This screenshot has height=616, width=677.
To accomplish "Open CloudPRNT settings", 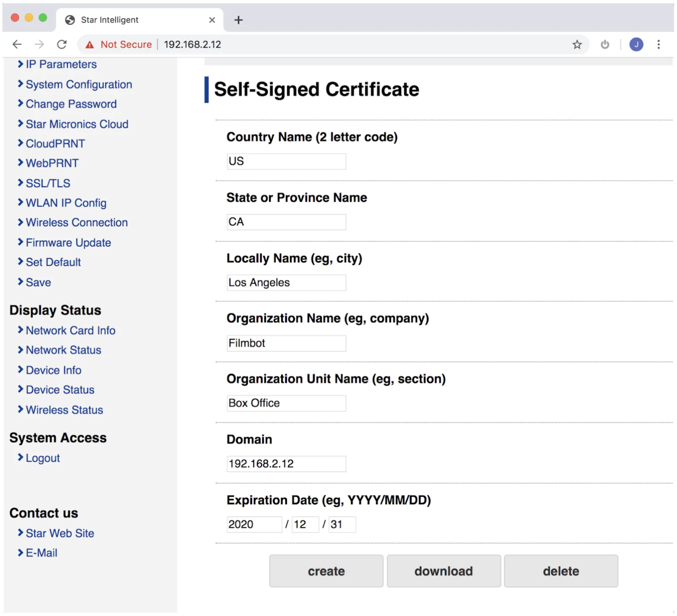I will tap(55, 143).
